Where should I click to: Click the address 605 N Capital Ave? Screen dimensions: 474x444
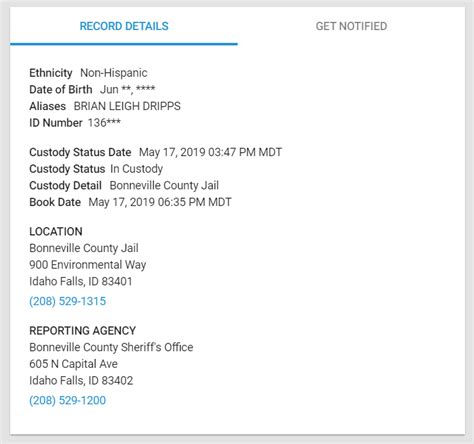[x=73, y=364]
